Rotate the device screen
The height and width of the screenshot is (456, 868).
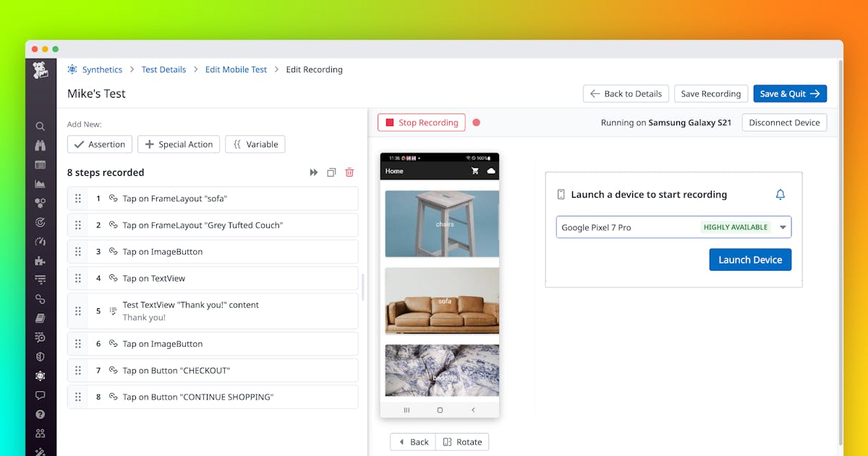click(462, 442)
